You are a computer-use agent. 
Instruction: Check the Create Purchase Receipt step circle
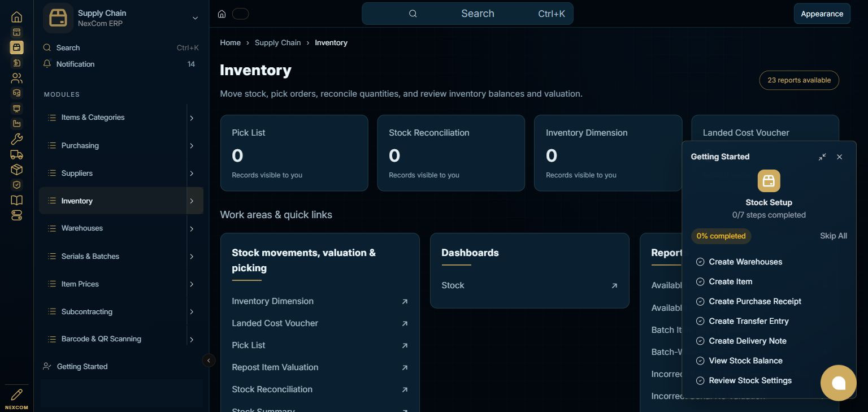[x=700, y=301]
